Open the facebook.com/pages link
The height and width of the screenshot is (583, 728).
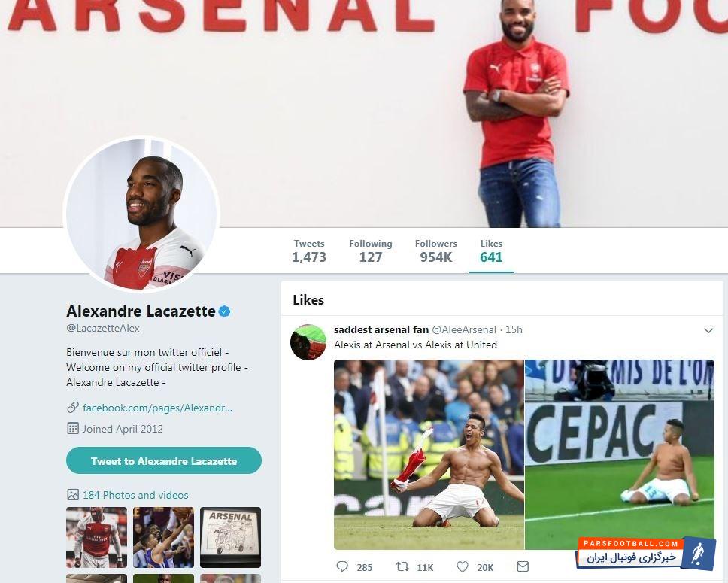(x=157, y=408)
